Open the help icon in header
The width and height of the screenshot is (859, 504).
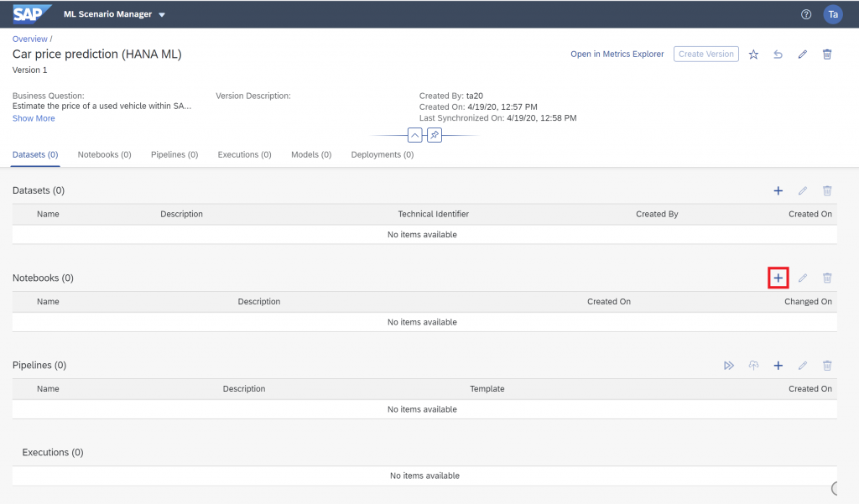pyautogui.click(x=806, y=14)
